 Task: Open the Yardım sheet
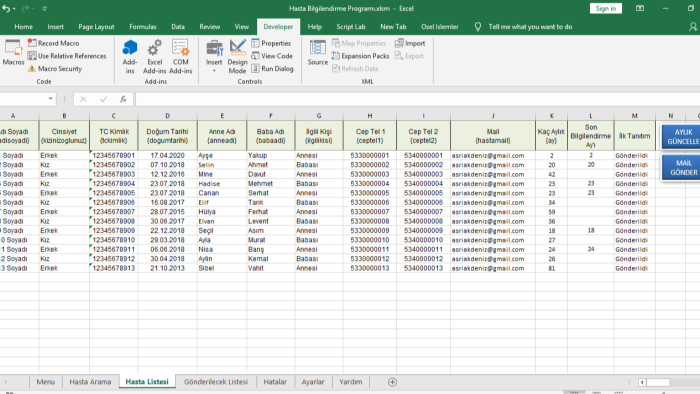click(x=350, y=382)
